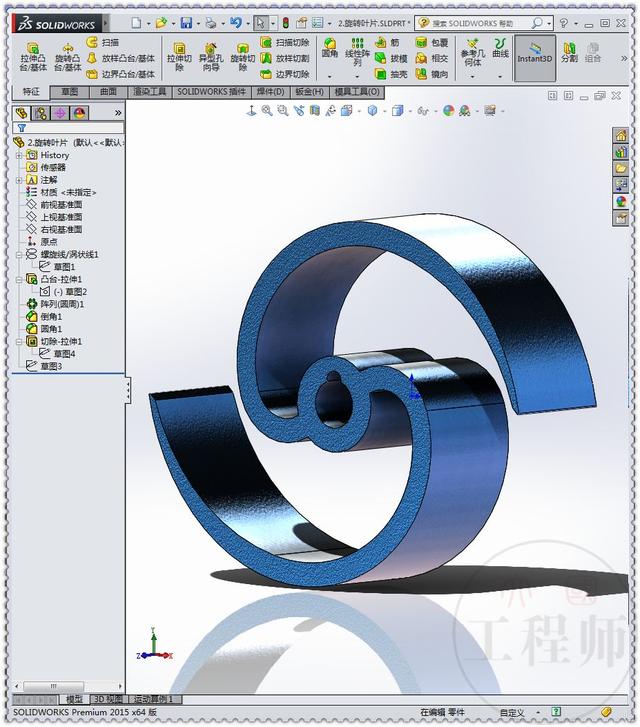Click zoom to fit icon in view toolbar
640x727 pixels.
pyautogui.click(x=267, y=110)
